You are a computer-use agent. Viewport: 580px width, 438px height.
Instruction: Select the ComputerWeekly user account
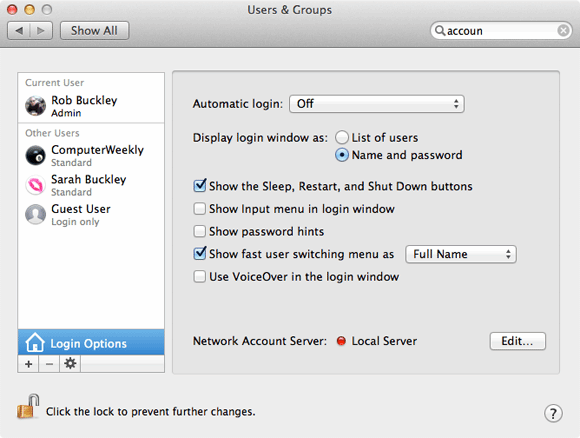pos(91,155)
